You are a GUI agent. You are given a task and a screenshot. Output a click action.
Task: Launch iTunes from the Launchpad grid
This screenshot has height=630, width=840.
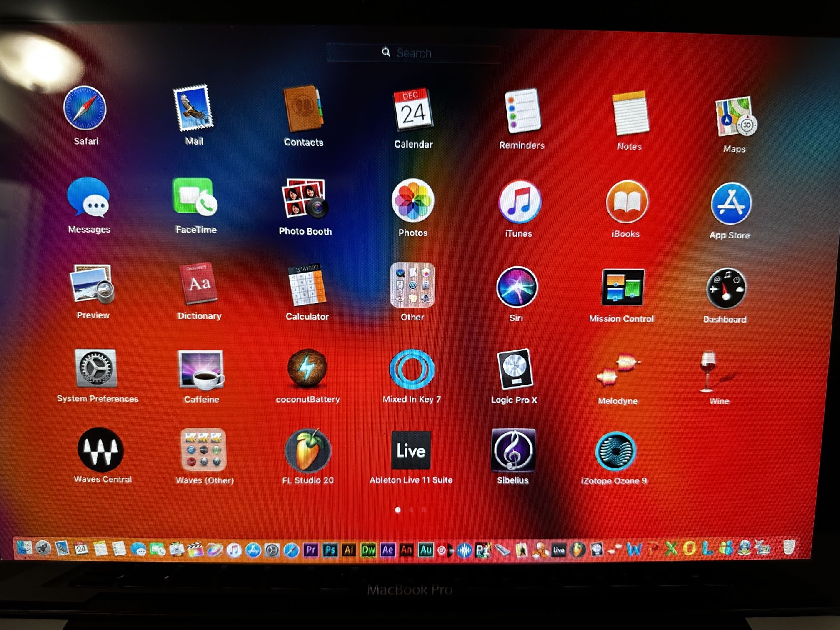(519, 202)
